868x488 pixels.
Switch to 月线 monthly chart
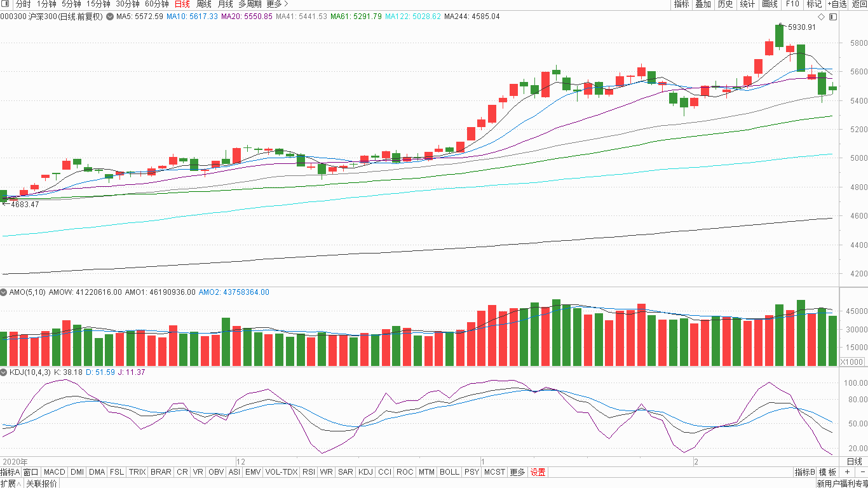226,4
